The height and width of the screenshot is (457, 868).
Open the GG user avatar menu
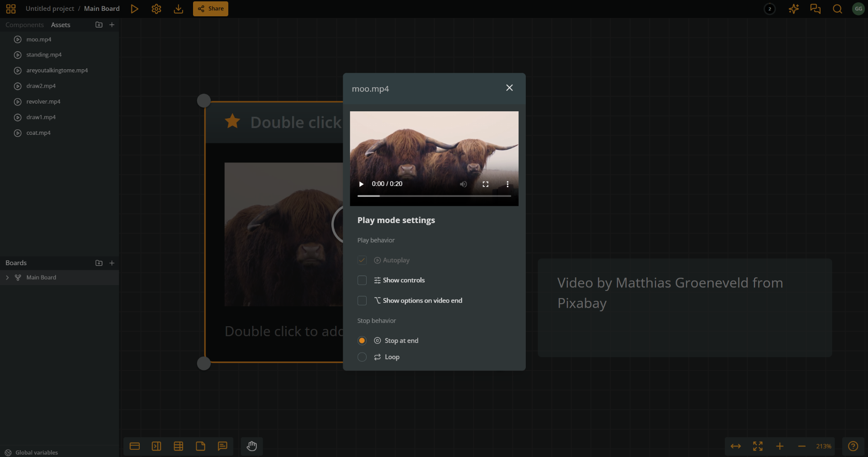click(858, 9)
